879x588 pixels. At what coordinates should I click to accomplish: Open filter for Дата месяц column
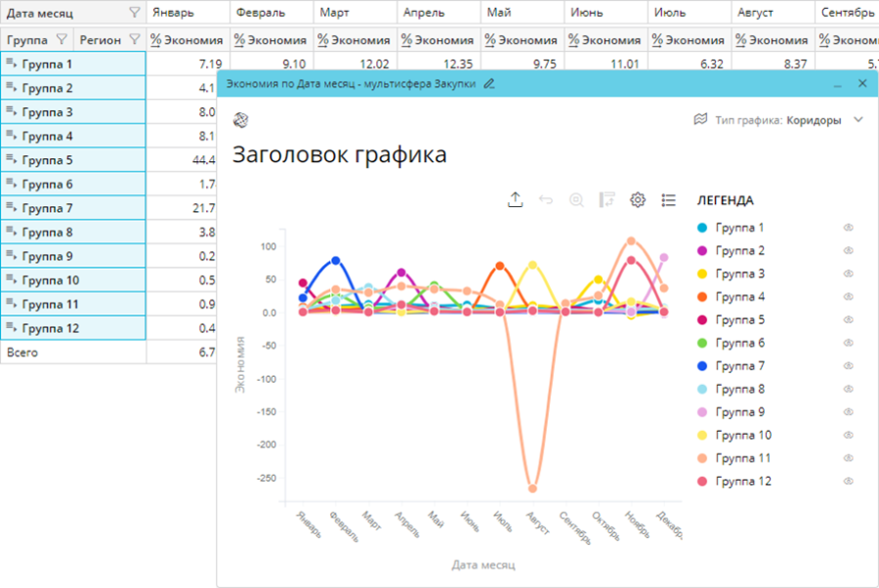click(x=134, y=14)
